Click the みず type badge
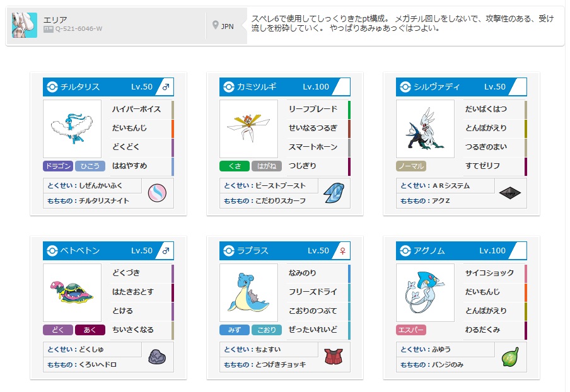The image size is (570, 392). [x=235, y=330]
